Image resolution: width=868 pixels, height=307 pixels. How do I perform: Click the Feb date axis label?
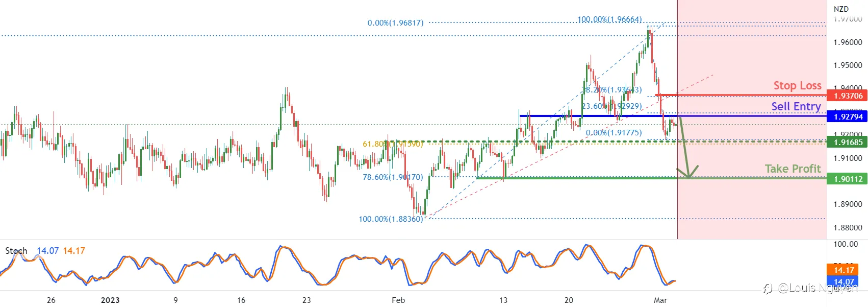(x=398, y=300)
